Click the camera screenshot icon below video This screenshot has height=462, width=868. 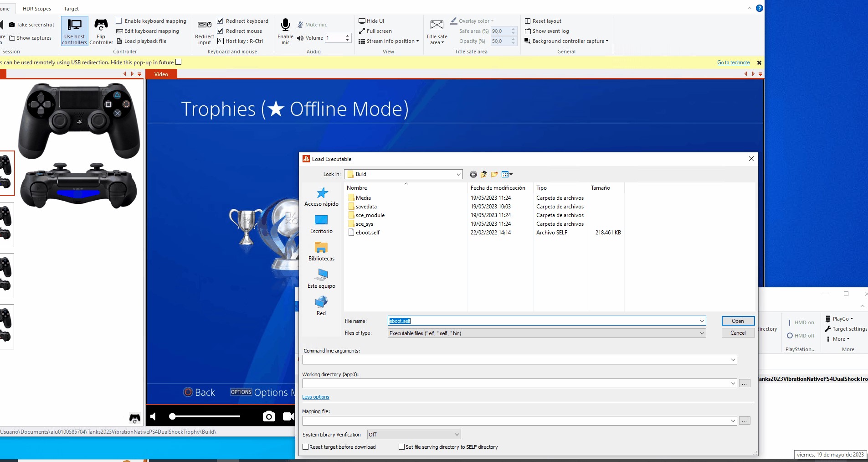(x=269, y=416)
